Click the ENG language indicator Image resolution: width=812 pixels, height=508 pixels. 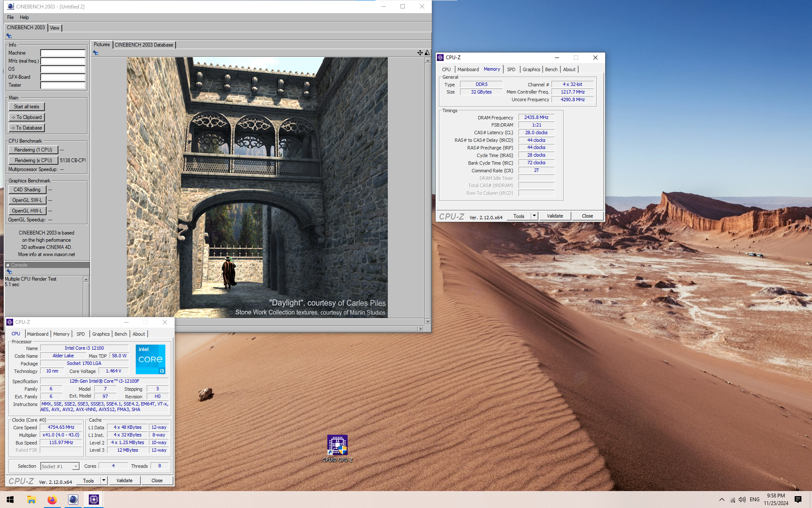click(754, 500)
